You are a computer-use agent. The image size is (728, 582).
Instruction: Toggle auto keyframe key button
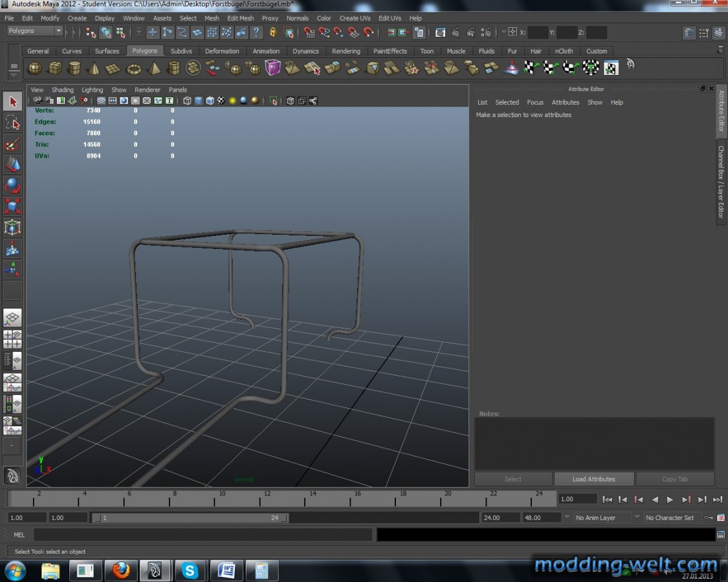pyautogui.click(x=709, y=517)
